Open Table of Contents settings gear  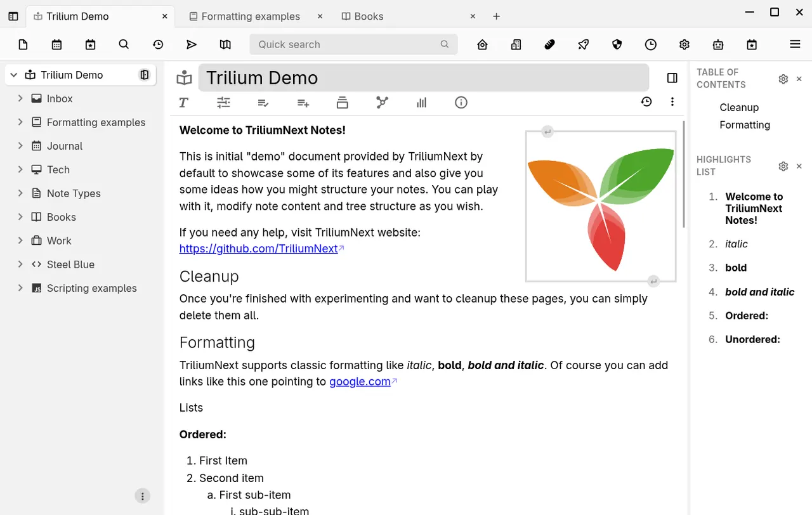(783, 79)
